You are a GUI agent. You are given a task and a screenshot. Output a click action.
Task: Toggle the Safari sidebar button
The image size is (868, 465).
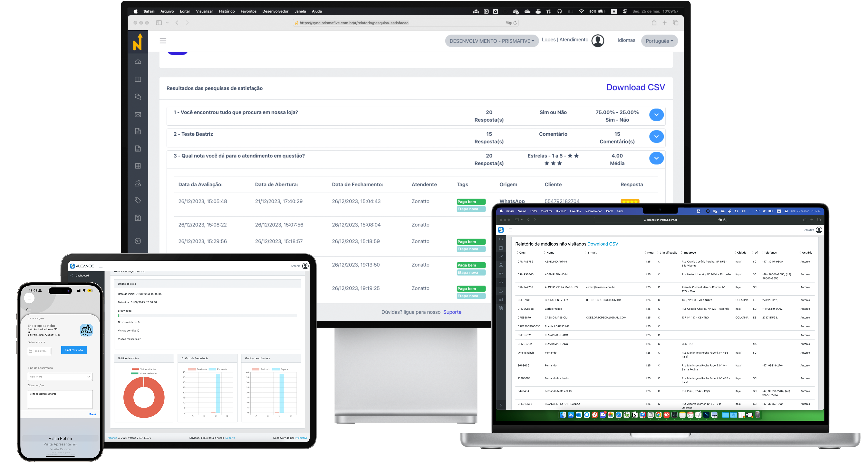click(x=159, y=23)
